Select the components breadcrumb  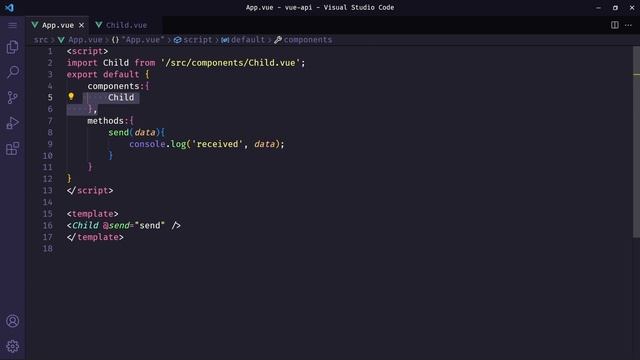coord(308,40)
